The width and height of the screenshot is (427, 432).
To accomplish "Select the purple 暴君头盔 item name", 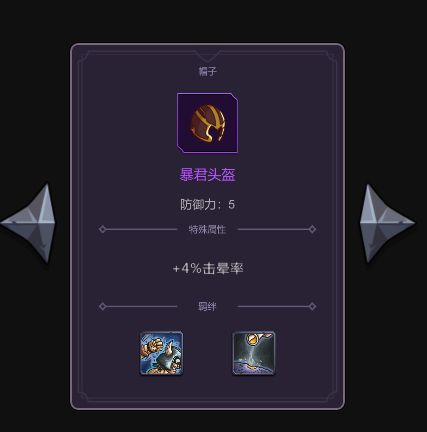I will [207, 175].
